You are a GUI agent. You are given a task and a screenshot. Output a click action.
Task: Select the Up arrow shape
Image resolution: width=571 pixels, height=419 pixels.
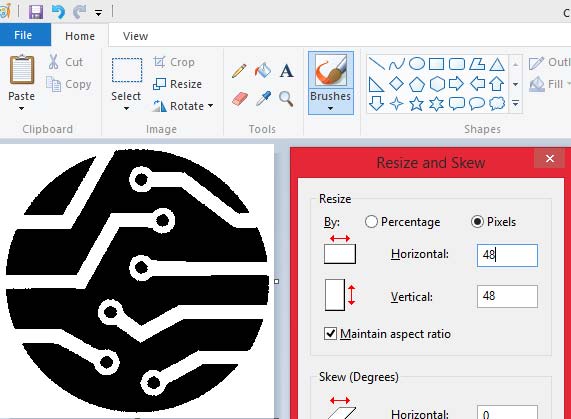pyautogui.click(x=497, y=84)
